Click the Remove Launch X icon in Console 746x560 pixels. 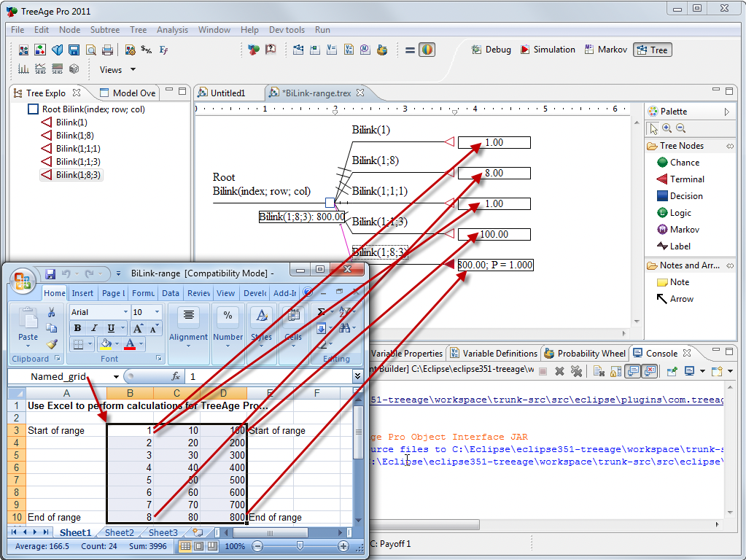point(559,370)
